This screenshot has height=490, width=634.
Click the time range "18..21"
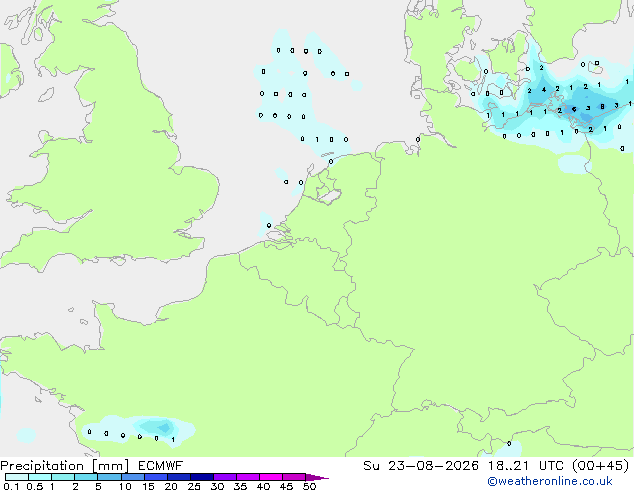coord(508,466)
